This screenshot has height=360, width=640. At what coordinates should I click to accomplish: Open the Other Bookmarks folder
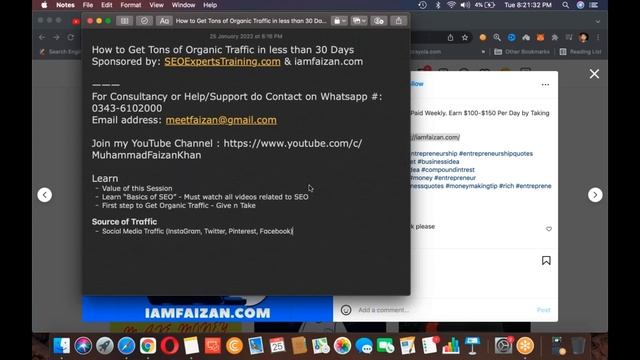pos(522,52)
